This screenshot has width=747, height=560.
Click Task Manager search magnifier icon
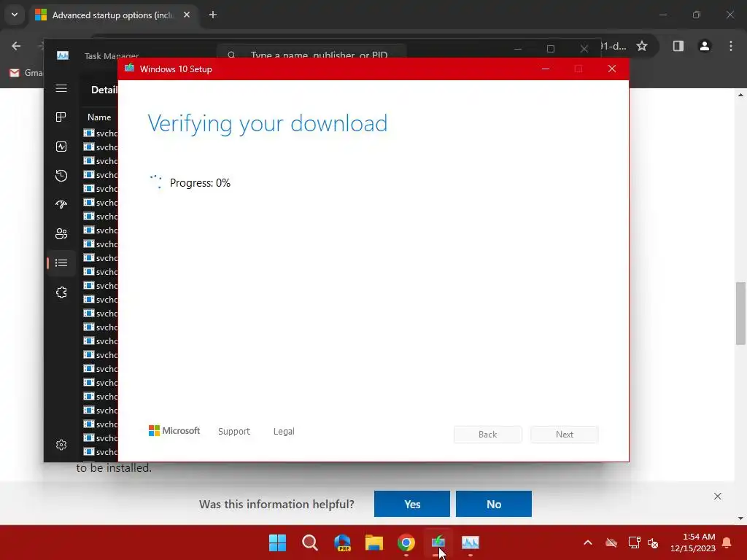[231, 55]
